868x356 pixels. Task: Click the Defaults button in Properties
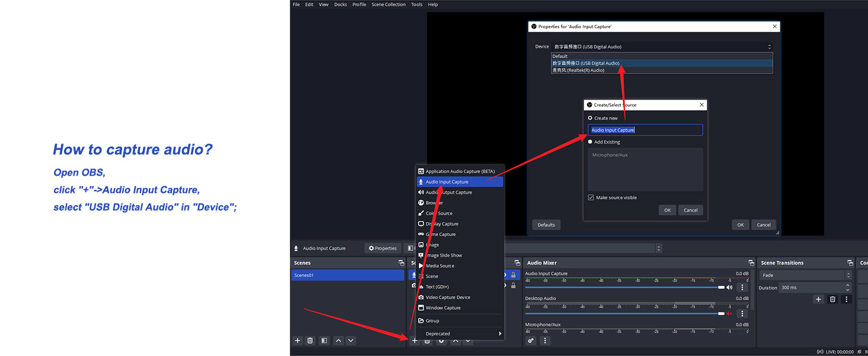coord(546,224)
